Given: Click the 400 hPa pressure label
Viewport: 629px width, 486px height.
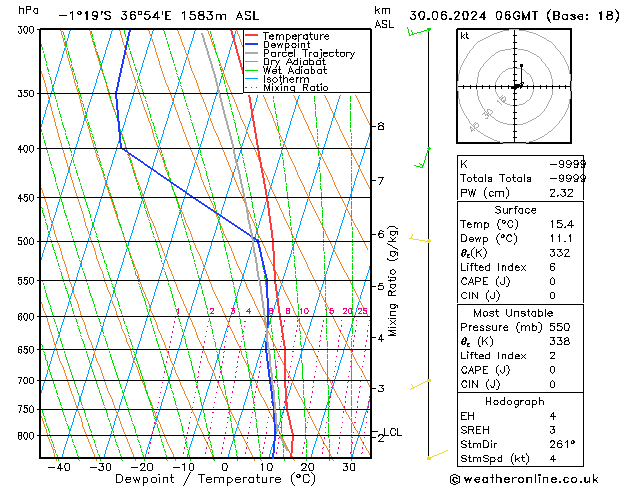Looking at the screenshot, I should point(28,149).
